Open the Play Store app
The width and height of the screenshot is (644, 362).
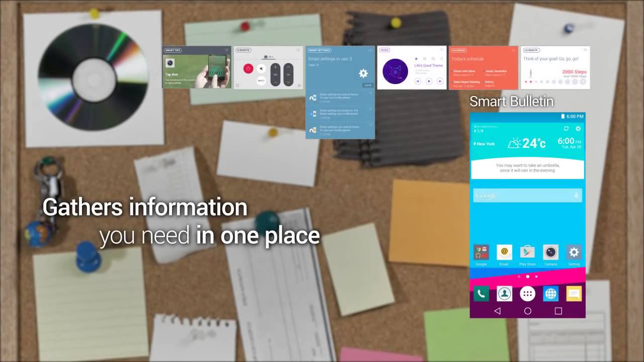click(527, 252)
